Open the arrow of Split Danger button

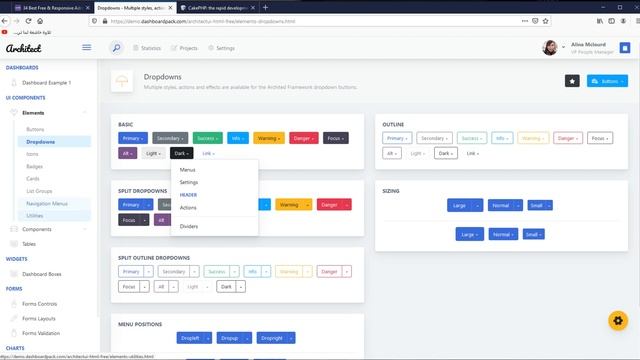click(x=347, y=204)
